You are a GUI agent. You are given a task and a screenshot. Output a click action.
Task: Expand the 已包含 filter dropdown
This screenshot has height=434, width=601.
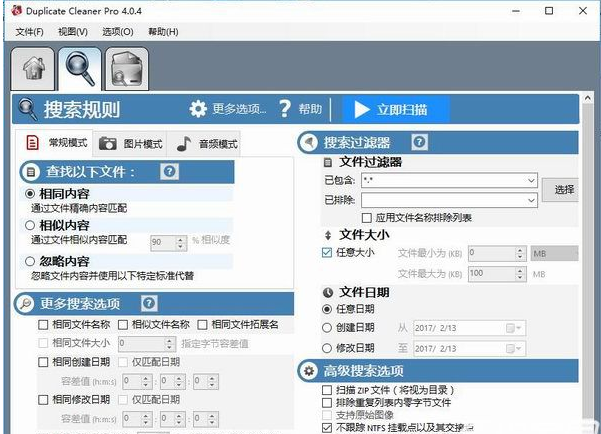click(531, 180)
